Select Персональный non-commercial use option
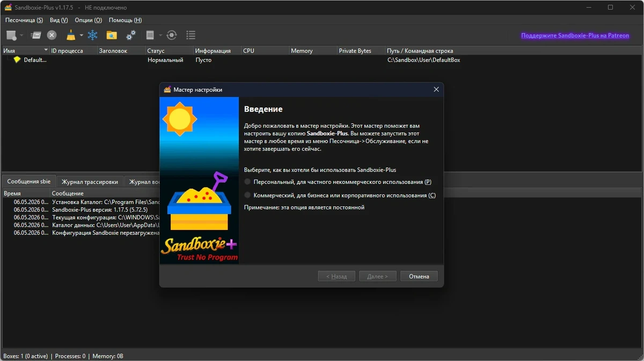The image size is (644, 361). coord(338,182)
